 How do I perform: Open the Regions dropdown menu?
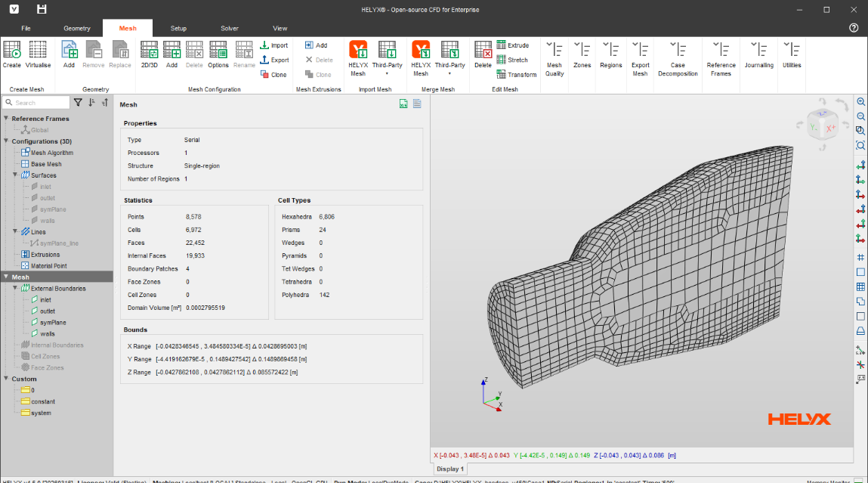click(x=610, y=55)
